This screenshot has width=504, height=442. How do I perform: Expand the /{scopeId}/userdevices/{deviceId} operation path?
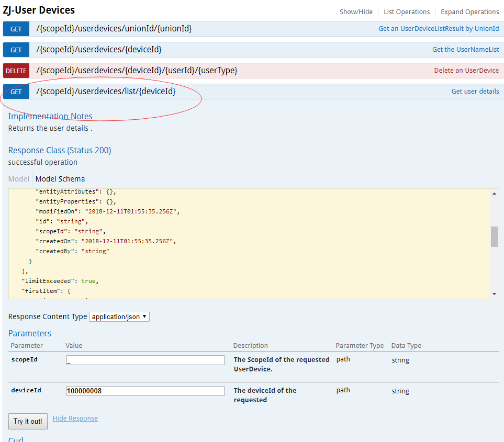point(99,50)
